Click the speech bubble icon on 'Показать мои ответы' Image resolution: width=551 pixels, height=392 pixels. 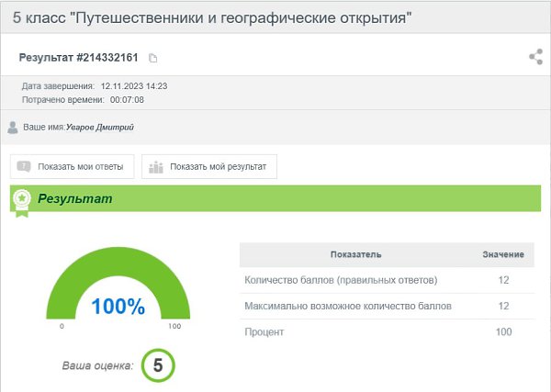(24, 167)
